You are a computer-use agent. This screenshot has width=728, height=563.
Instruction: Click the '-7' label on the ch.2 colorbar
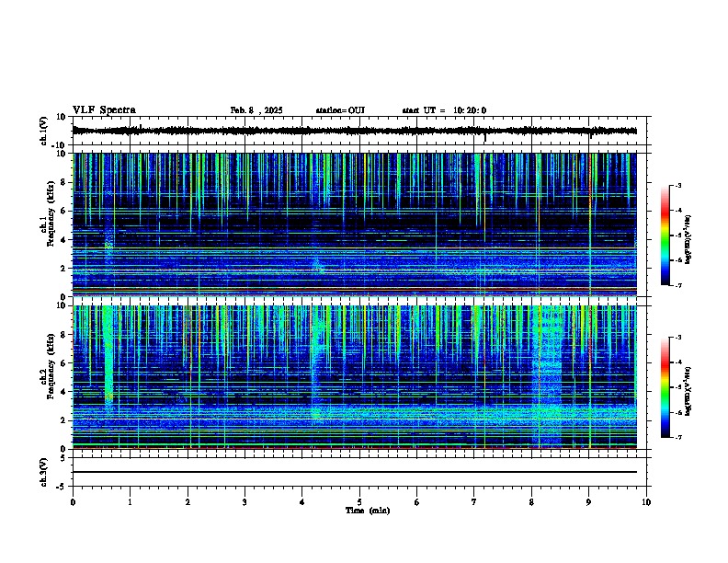677,437
